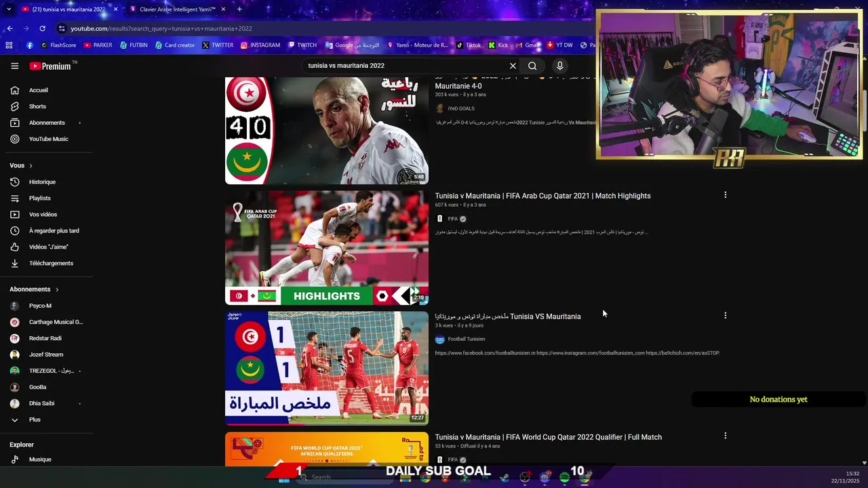Open the World Cup Qatar 2022 Qualifier Full Match title

pos(548,437)
